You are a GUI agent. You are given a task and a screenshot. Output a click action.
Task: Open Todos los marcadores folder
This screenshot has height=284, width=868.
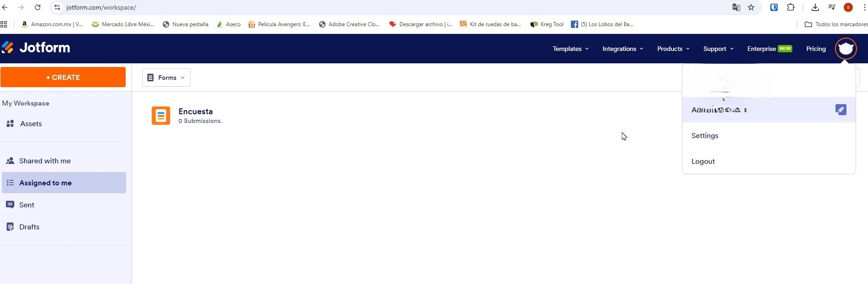(836, 24)
